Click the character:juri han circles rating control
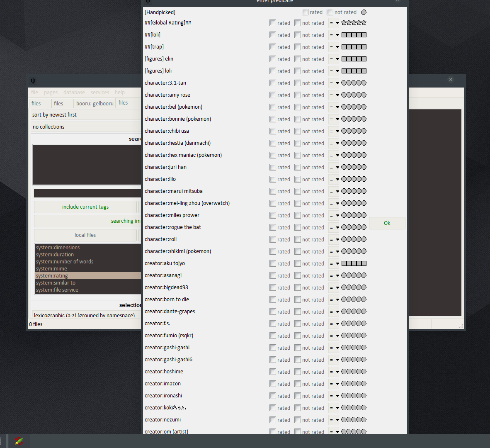Viewport: 490px width, 448px height. [354, 167]
